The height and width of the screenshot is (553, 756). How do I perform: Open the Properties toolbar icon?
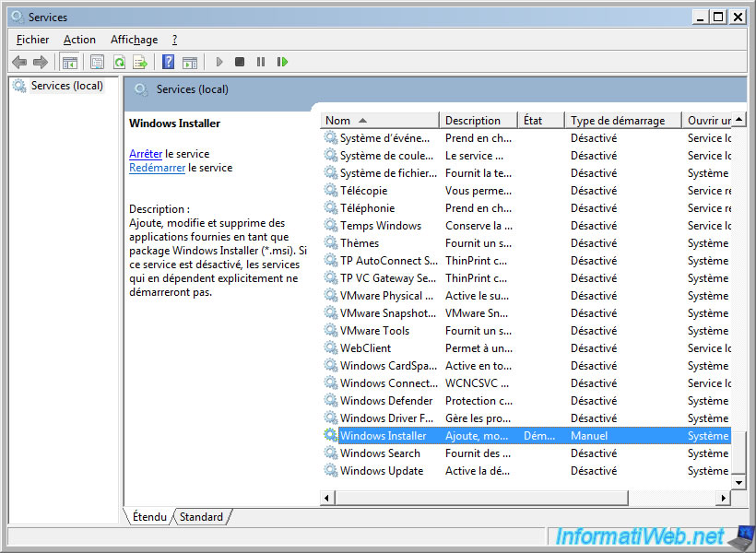pyautogui.click(x=98, y=62)
